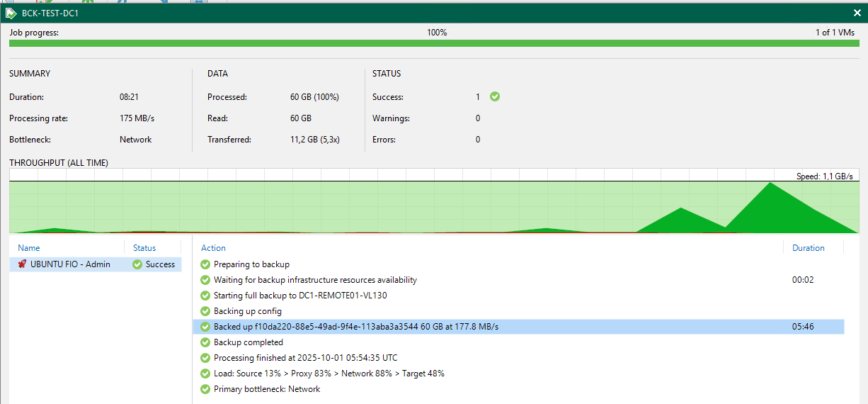The height and width of the screenshot is (404, 868).
Task: Click the highest peak in throughput graph
Action: [x=770, y=186]
